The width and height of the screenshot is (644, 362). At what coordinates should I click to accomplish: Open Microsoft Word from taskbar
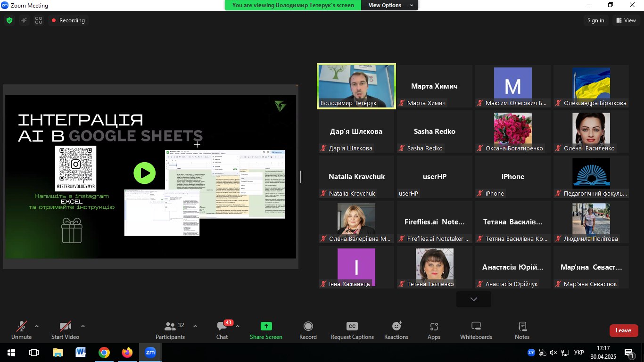(x=81, y=353)
